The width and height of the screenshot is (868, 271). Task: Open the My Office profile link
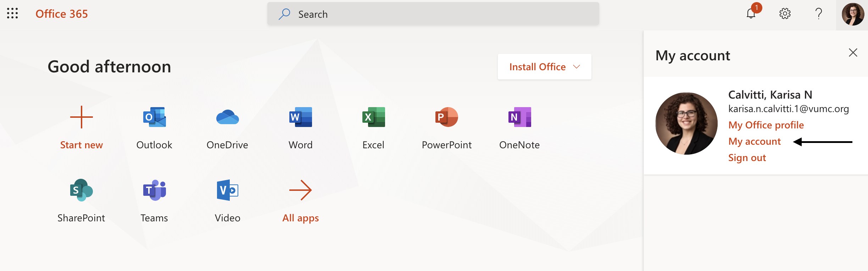click(x=766, y=125)
